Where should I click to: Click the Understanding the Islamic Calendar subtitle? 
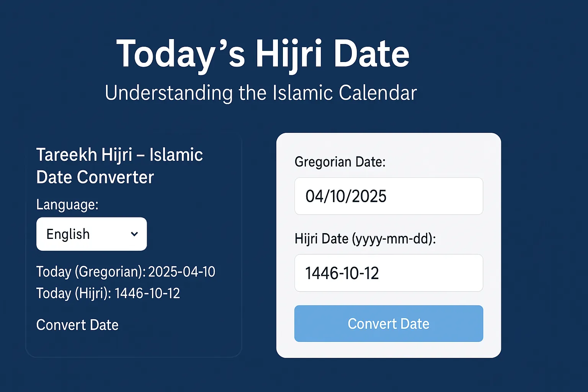click(261, 92)
